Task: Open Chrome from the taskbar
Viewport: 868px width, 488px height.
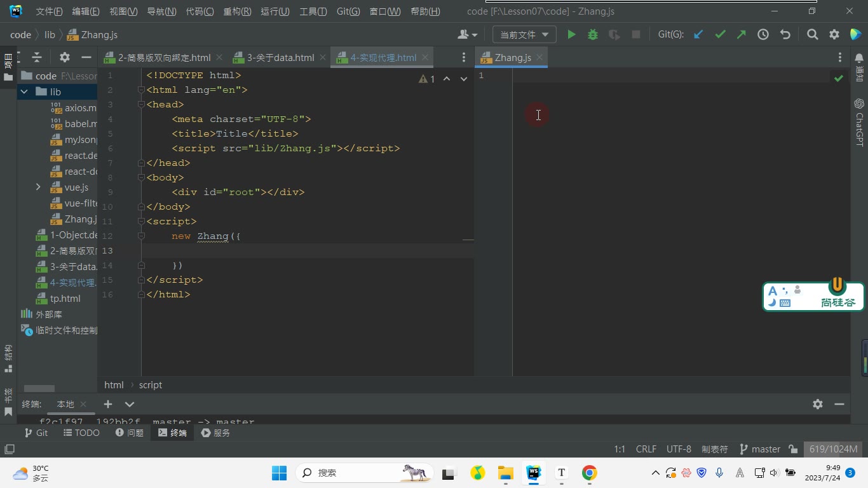Action: [589, 473]
